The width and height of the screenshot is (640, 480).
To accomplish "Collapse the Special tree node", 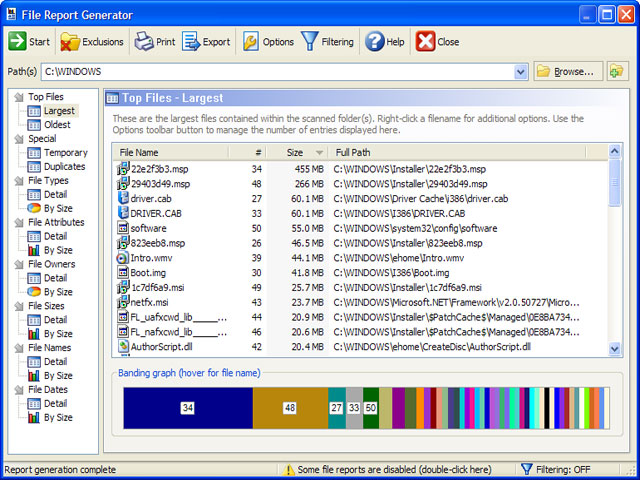I will click(19, 139).
